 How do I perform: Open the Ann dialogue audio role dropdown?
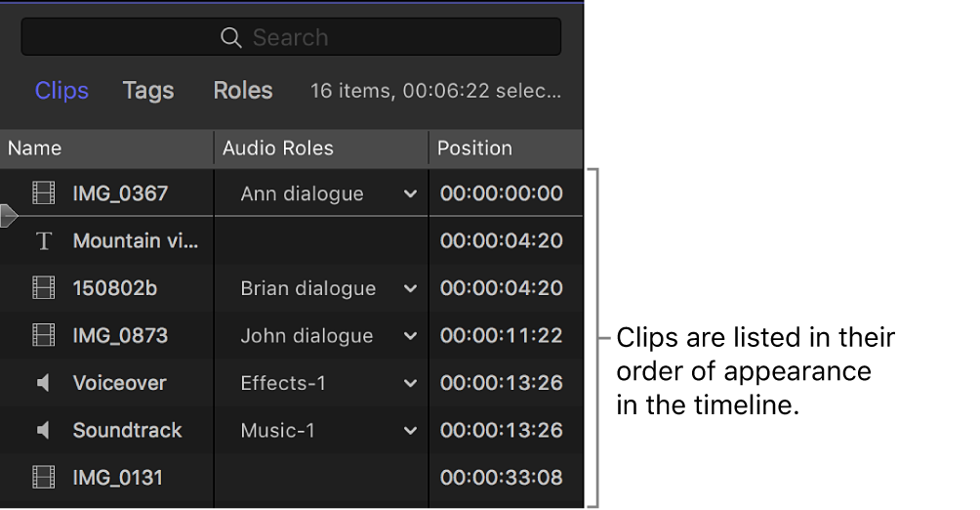coord(410,194)
